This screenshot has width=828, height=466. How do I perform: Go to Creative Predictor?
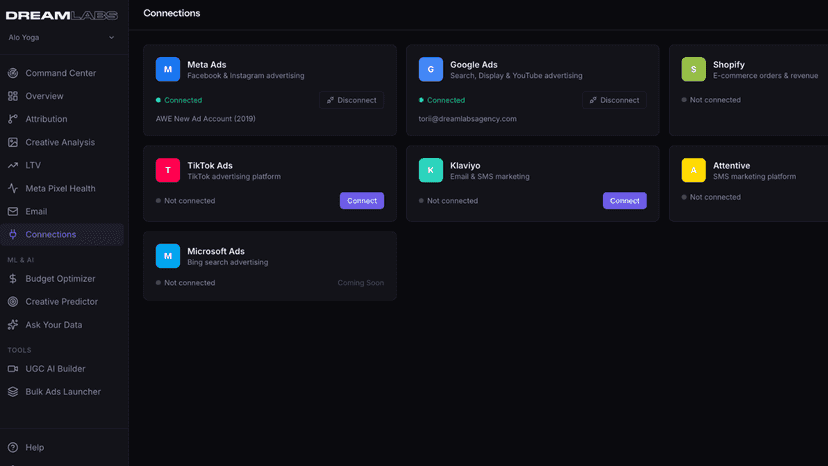click(x=62, y=302)
